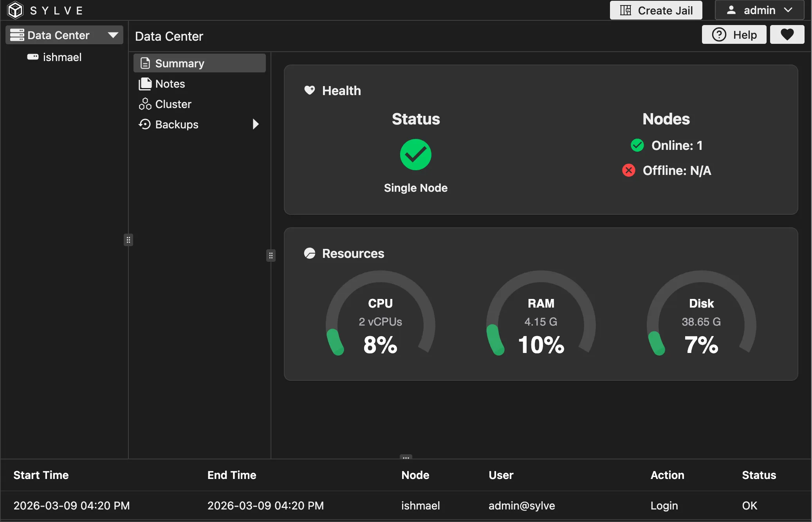
Task: Click the heart icon beside Health
Action: [309, 90]
